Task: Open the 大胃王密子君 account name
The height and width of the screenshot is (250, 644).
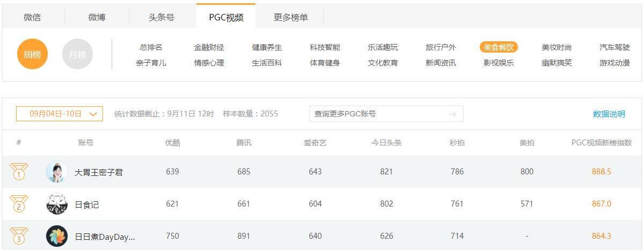Action: (99, 172)
